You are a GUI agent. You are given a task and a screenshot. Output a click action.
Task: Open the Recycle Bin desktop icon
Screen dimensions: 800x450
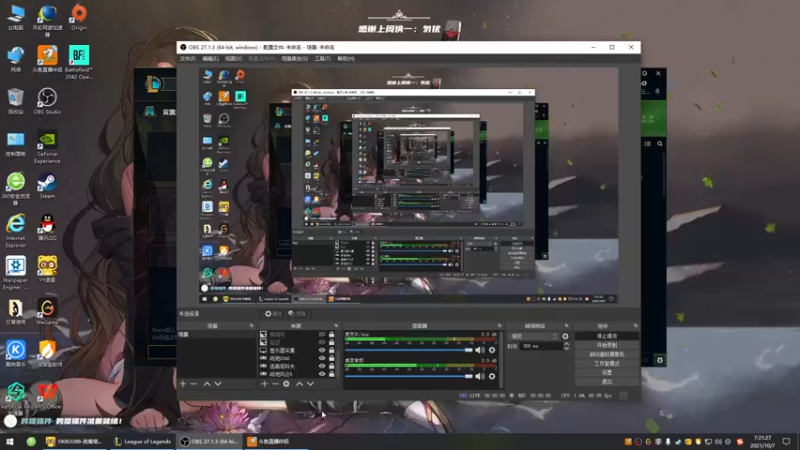(15, 101)
